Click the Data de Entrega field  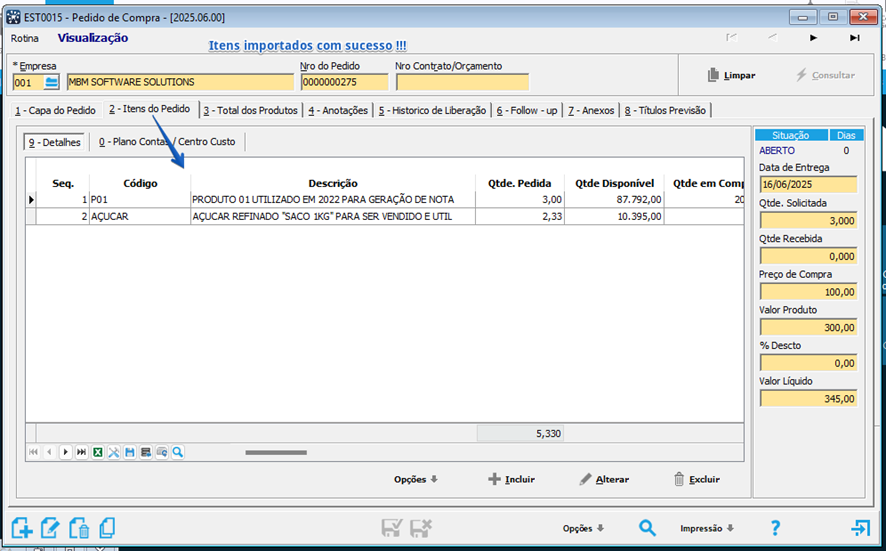(x=807, y=185)
